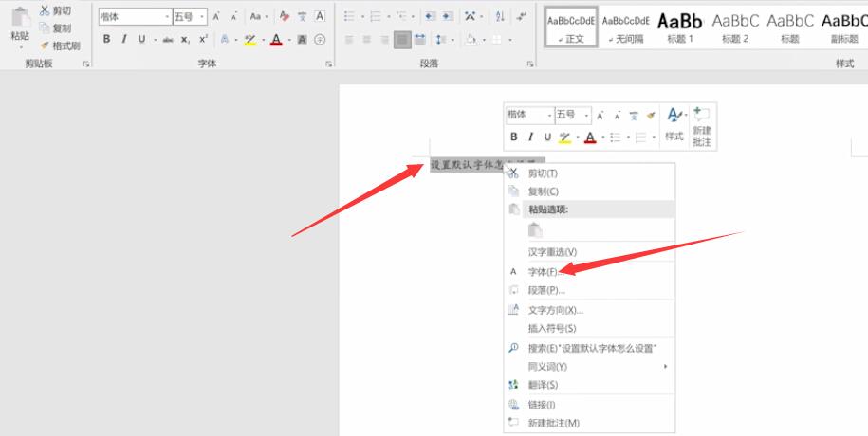Select the 正文 style

(571, 27)
